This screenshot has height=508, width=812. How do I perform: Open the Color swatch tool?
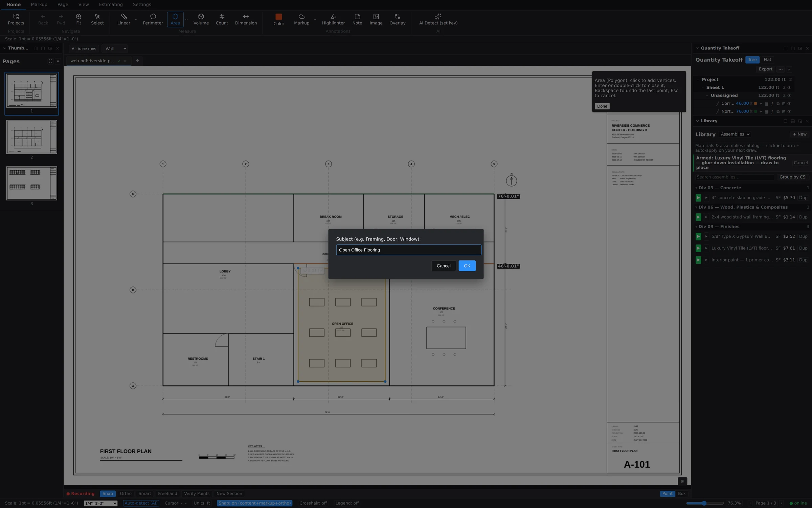278,19
